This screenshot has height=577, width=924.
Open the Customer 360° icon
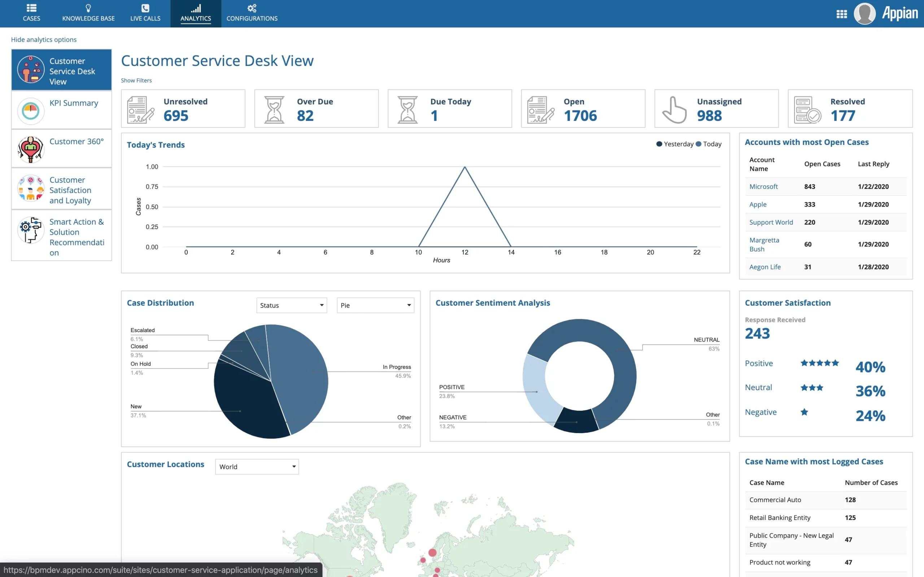[31, 149]
